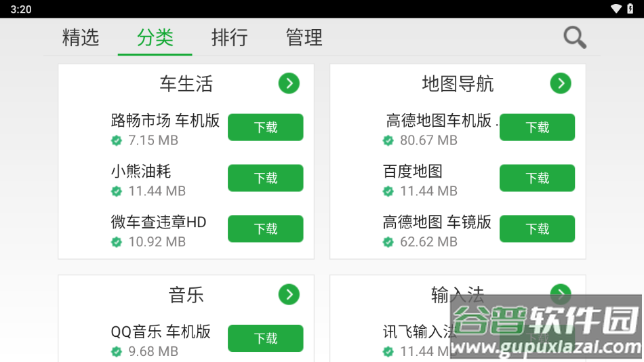Expand the 车生活 category arrow

point(289,83)
